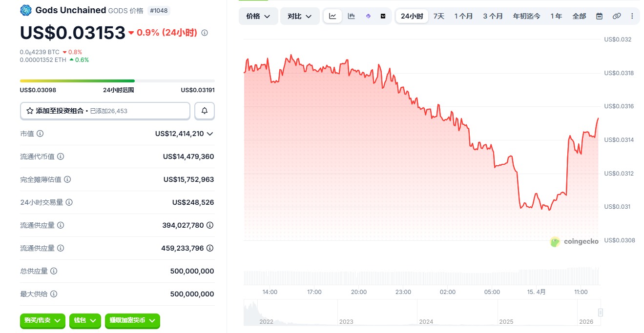Open the TradingView chart icon

click(x=383, y=16)
